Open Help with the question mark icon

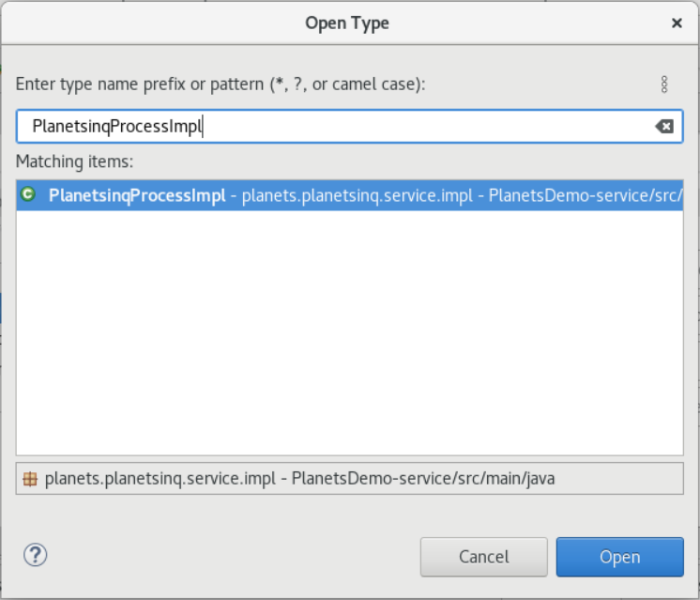click(x=35, y=554)
